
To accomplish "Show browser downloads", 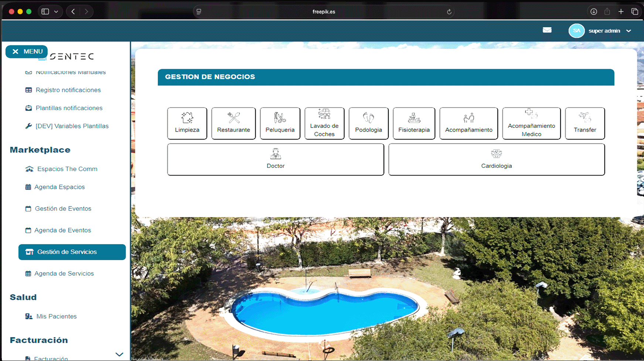I will (594, 12).
